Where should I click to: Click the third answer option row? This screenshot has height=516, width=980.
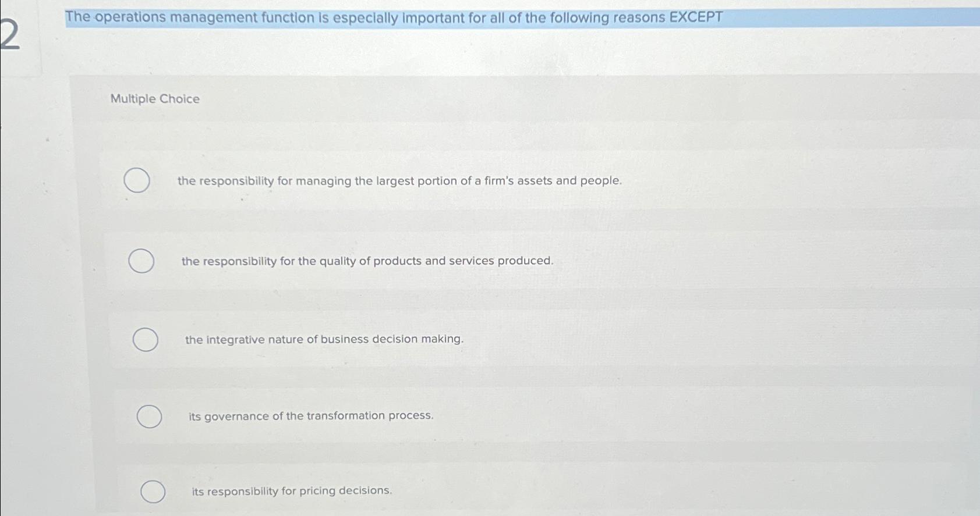pyautogui.click(x=466, y=339)
